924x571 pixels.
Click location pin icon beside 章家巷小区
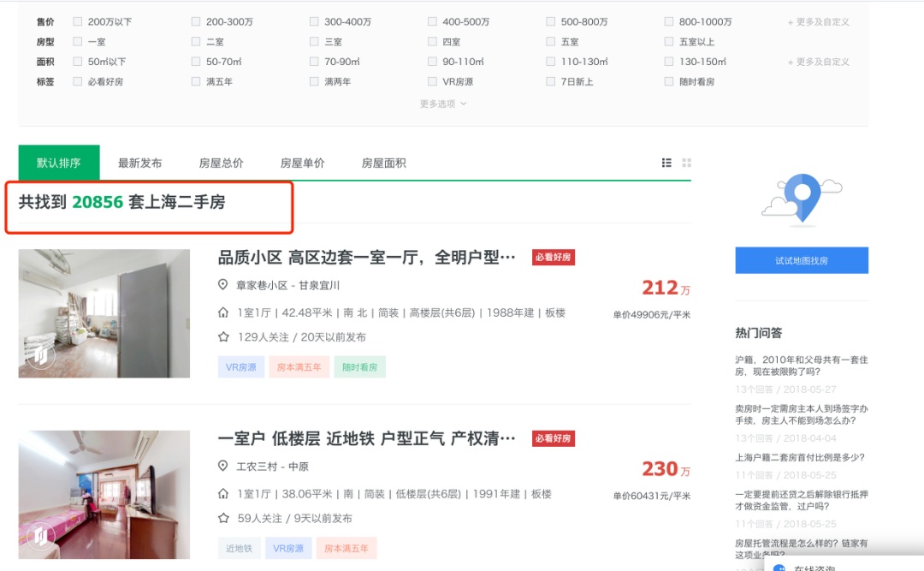[x=223, y=285]
